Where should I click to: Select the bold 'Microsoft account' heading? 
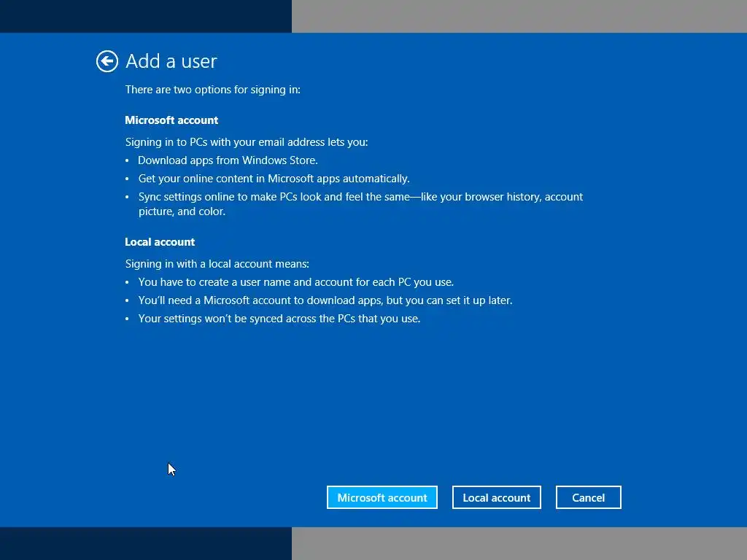171,120
